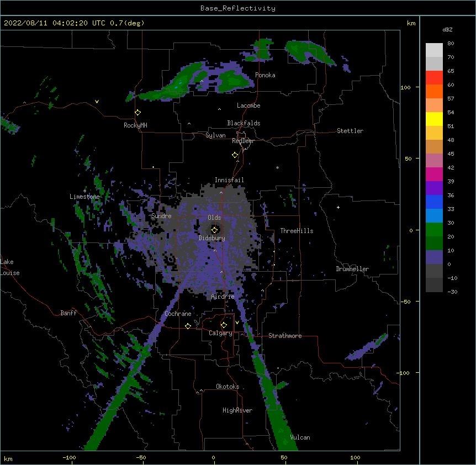Click the Innisfail city label
This screenshot has width=476, height=465.
tap(229, 180)
